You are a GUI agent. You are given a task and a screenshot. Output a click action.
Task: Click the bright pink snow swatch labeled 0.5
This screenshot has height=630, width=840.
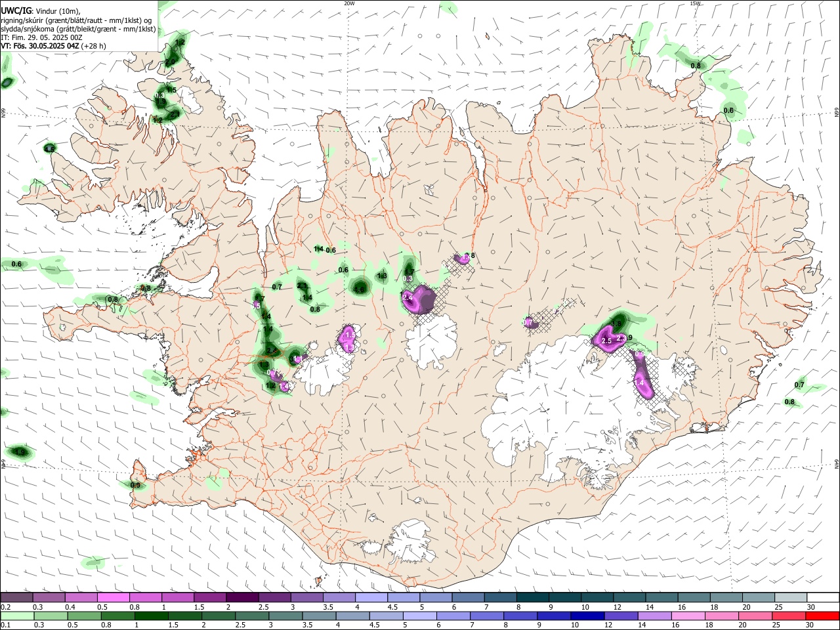tap(113, 598)
